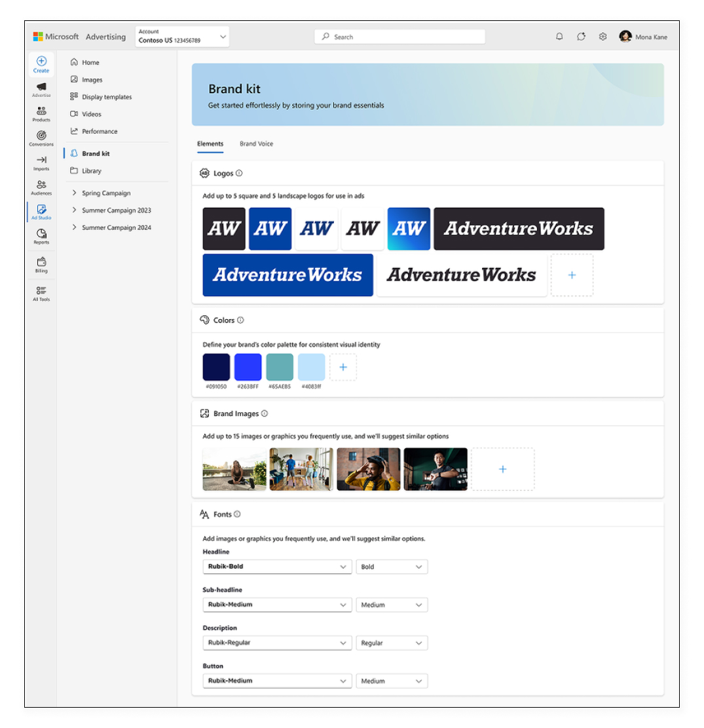Select light blue color swatch
704x728 pixels.
(311, 367)
